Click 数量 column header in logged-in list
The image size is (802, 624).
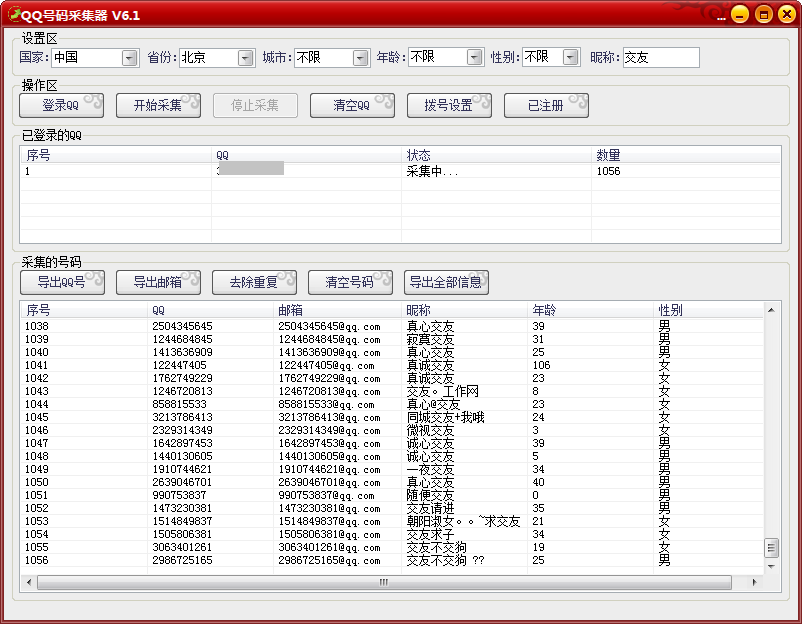[x=686, y=155]
